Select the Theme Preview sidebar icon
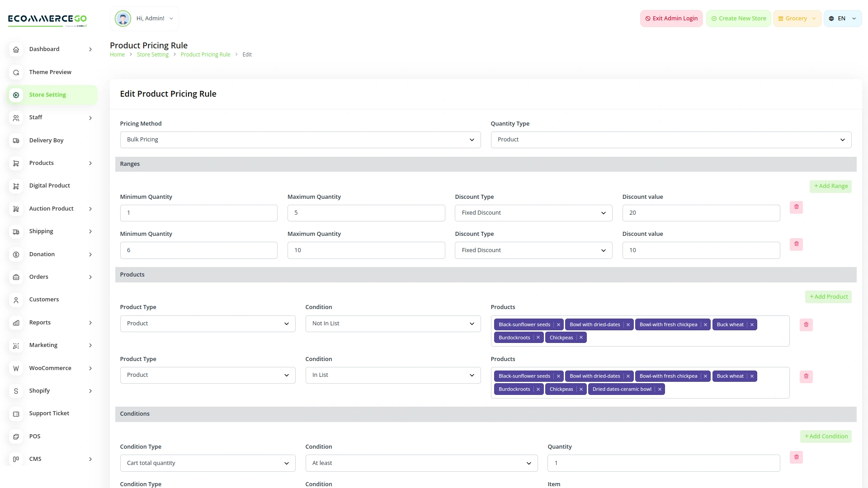Image resolution: width=868 pixels, height=488 pixels. (x=16, y=72)
